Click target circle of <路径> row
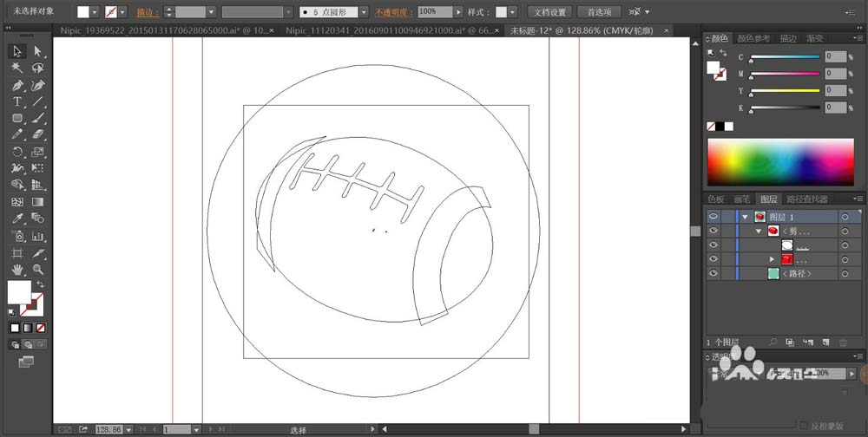This screenshot has height=437, width=868. click(x=845, y=273)
